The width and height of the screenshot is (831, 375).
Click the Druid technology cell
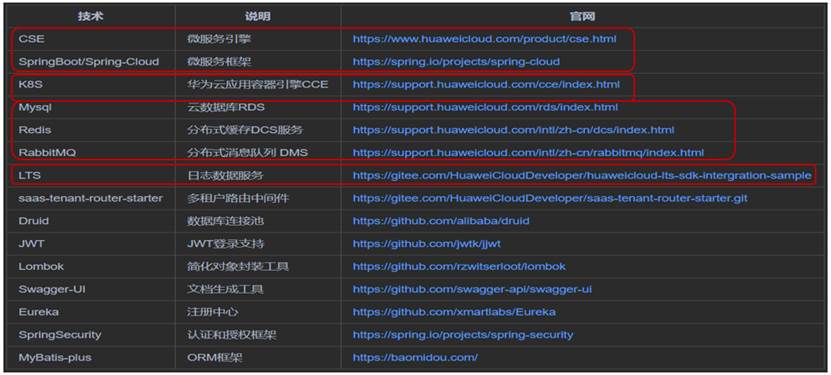point(33,221)
